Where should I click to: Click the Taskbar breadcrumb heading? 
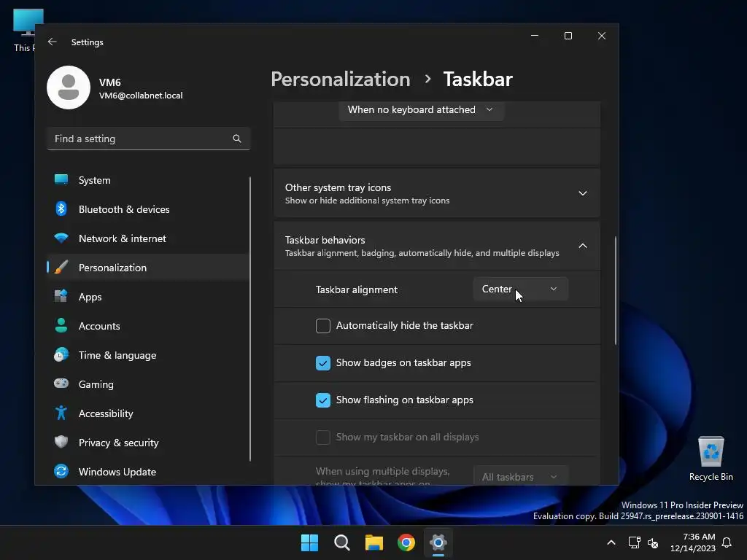point(478,79)
